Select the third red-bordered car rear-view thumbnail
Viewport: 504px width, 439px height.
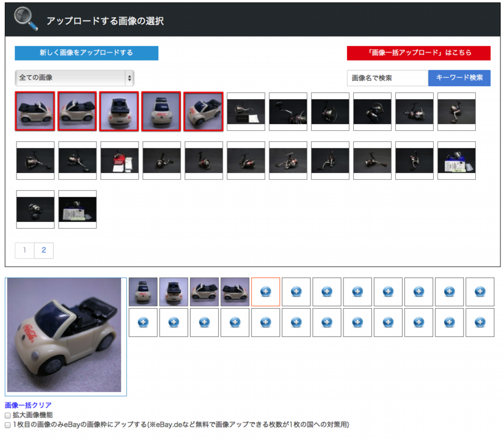click(119, 111)
